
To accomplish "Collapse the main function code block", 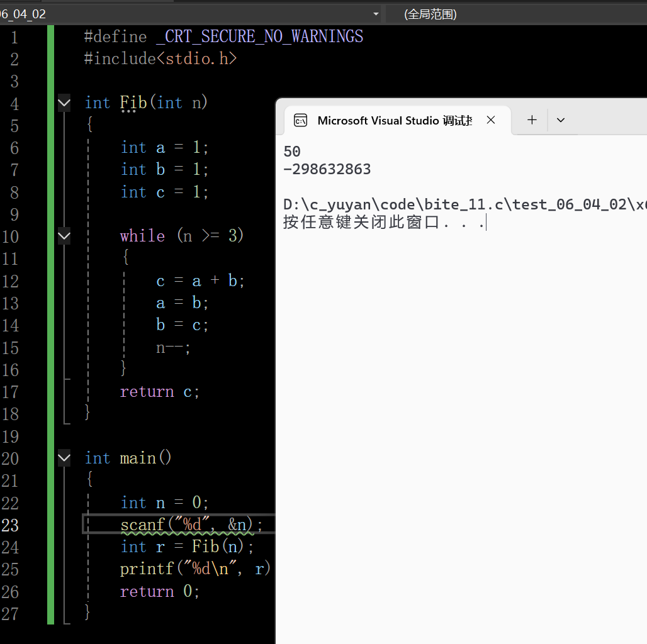I will tap(64, 458).
